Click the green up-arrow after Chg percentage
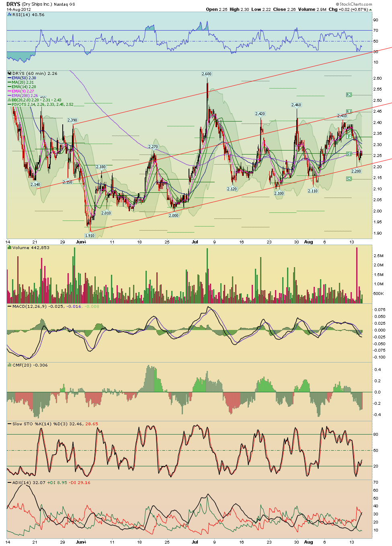This screenshot has width=392, height=546. pyautogui.click(x=371, y=9)
